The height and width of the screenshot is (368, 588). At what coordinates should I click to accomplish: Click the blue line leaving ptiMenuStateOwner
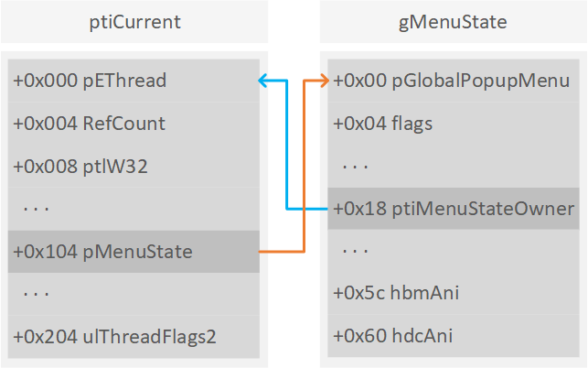(x=306, y=209)
